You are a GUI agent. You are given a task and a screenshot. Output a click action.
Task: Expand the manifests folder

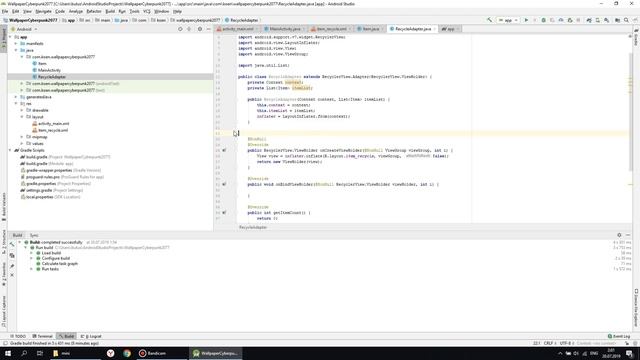(16, 43)
